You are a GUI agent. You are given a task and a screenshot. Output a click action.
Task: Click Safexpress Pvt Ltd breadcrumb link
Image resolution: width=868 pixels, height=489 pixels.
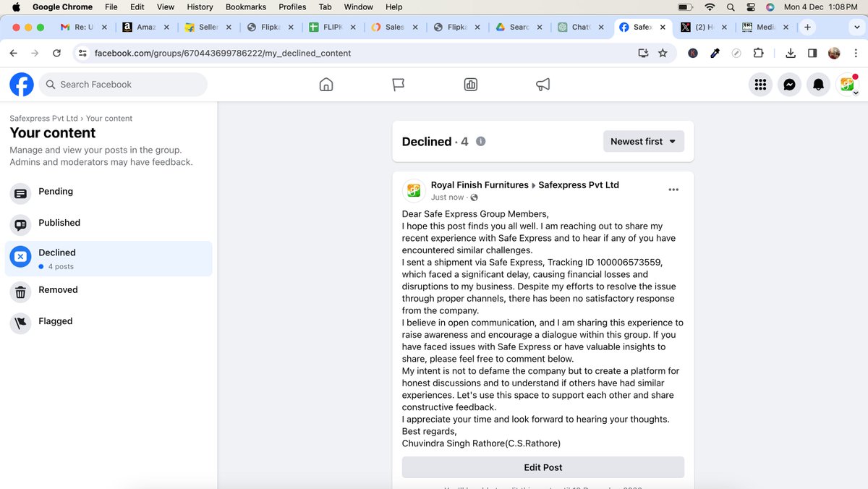pyautogui.click(x=43, y=119)
